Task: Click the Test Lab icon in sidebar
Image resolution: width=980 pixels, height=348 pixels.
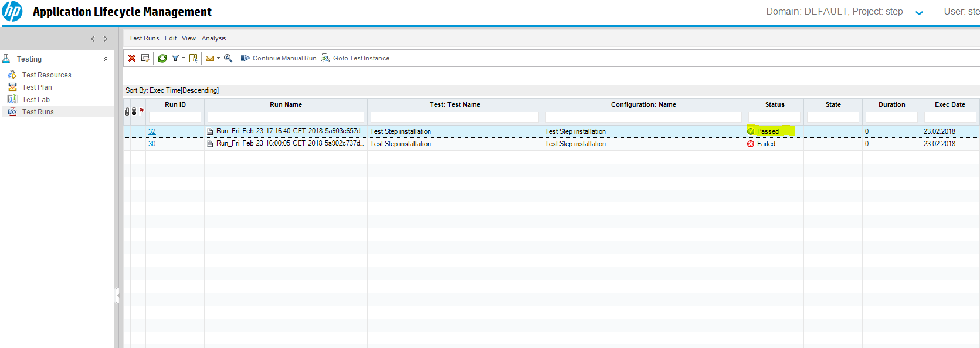Action: pos(12,100)
